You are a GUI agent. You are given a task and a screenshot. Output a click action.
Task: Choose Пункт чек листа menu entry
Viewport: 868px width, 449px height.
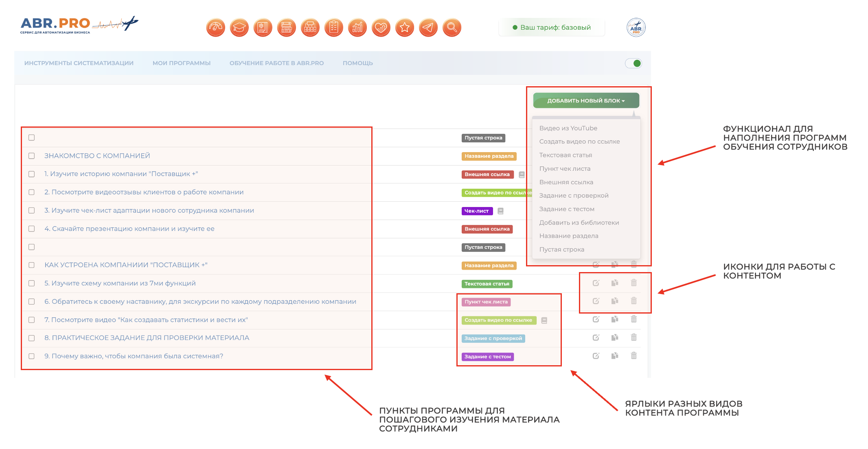(x=565, y=168)
